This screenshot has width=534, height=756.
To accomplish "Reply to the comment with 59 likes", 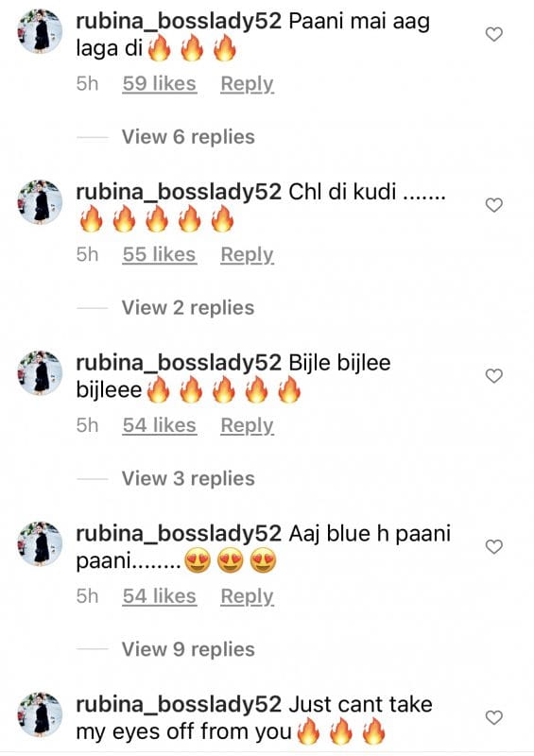I will coord(247,84).
